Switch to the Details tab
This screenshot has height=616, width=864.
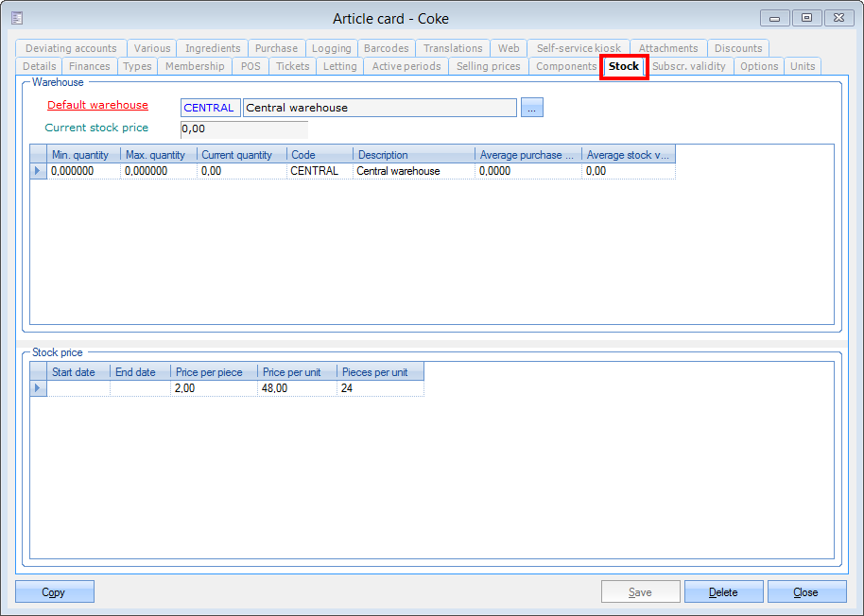[x=39, y=66]
